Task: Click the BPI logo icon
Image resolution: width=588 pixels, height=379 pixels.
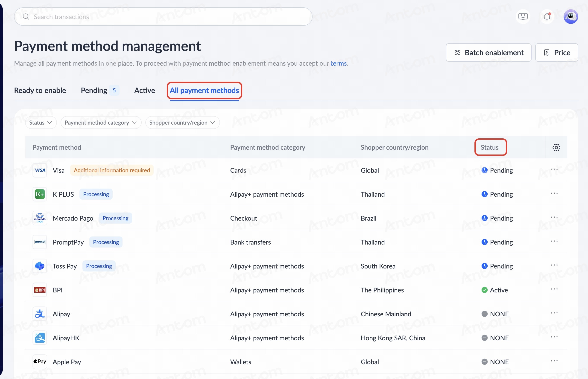Action: 40,290
